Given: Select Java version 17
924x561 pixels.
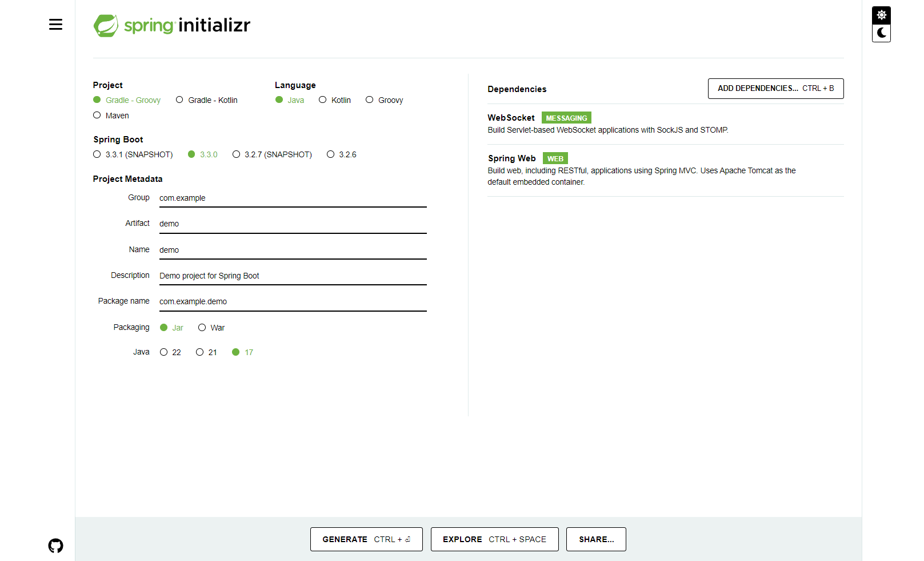Looking at the screenshot, I should point(242,352).
